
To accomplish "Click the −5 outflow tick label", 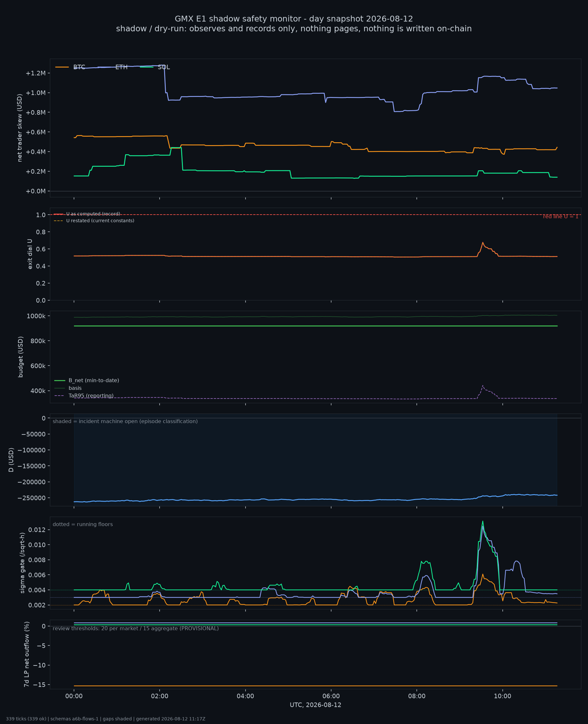I will [x=41, y=646].
